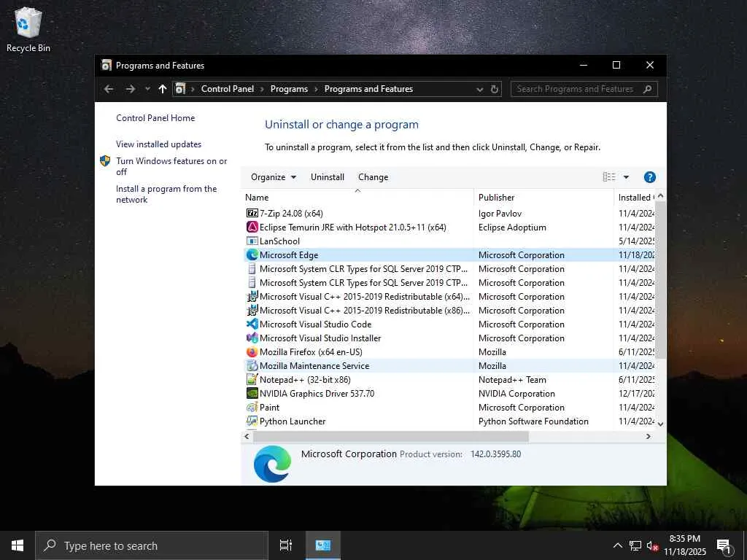The height and width of the screenshot is (560, 747).
Task: Click the Python Software Foundation publisher cell
Action: click(533, 421)
